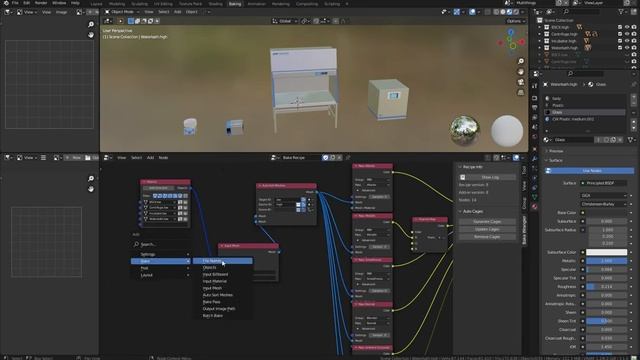
Task: Click the Blender logo in top menu bar
Action: (6, 3)
